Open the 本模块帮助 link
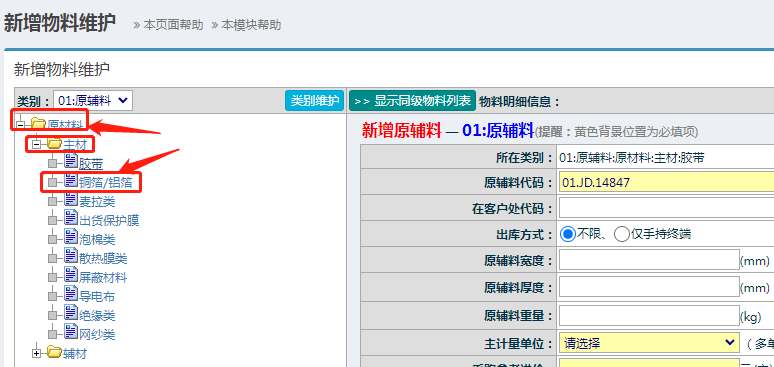 (251, 25)
